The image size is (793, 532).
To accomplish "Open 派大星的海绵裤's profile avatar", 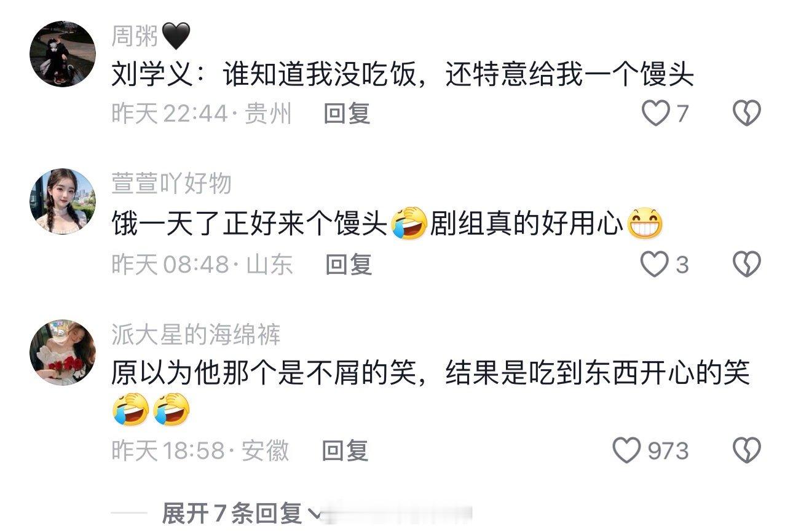I will [x=63, y=352].
